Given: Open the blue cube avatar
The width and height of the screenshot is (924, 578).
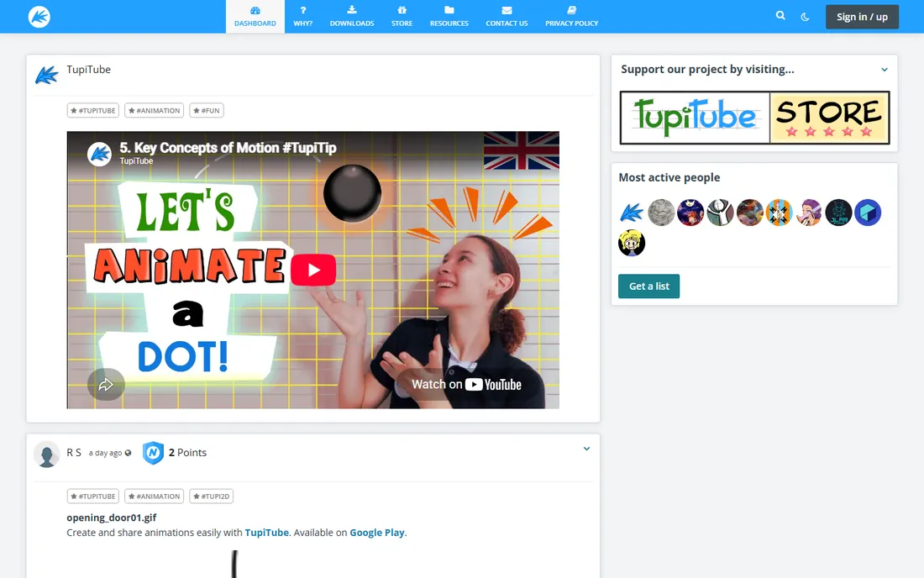Looking at the screenshot, I should [868, 212].
